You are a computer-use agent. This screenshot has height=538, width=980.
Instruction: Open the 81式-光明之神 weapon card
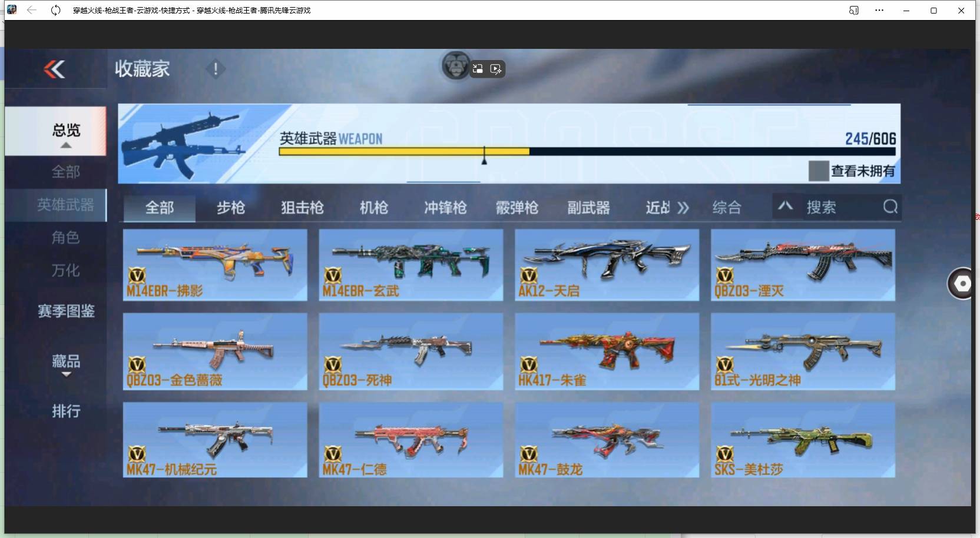[803, 351]
